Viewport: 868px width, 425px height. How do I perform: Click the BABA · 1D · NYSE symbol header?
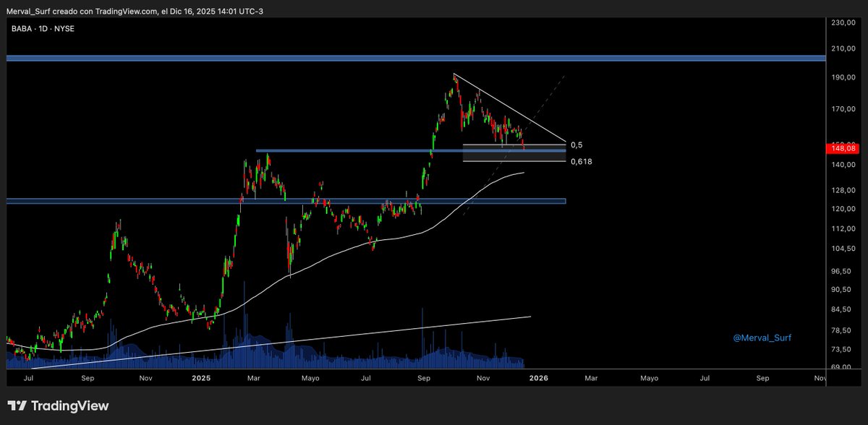pyautogui.click(x=41, y=28)
